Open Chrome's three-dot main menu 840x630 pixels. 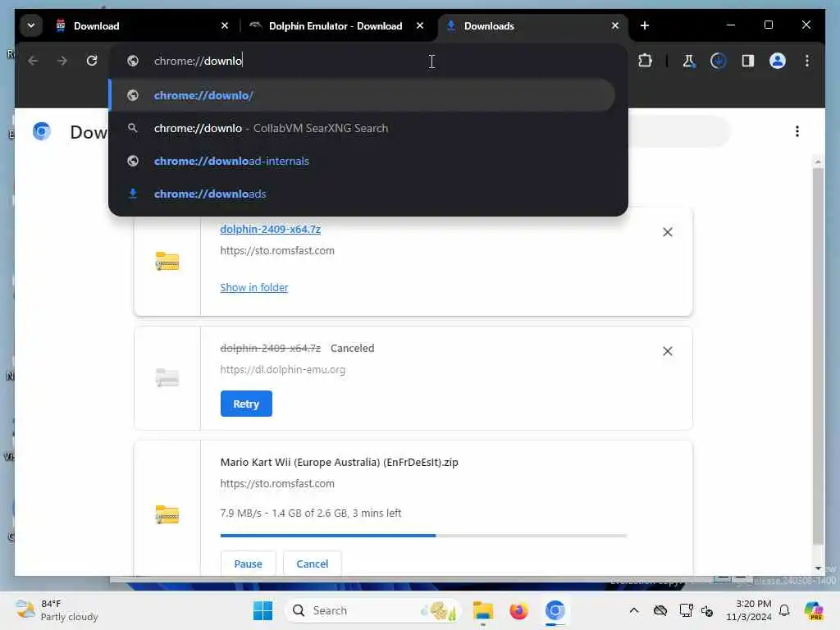(x=807, y=61)
